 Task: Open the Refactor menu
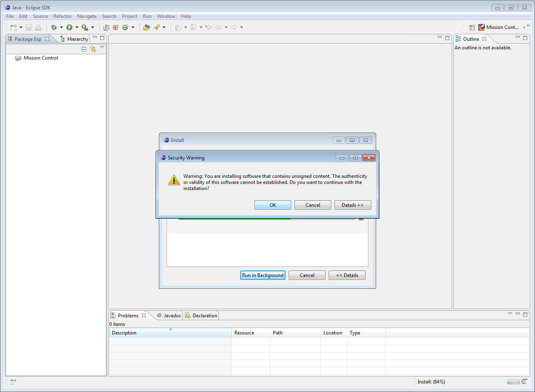pyautogui.click(x=62, y=16)
